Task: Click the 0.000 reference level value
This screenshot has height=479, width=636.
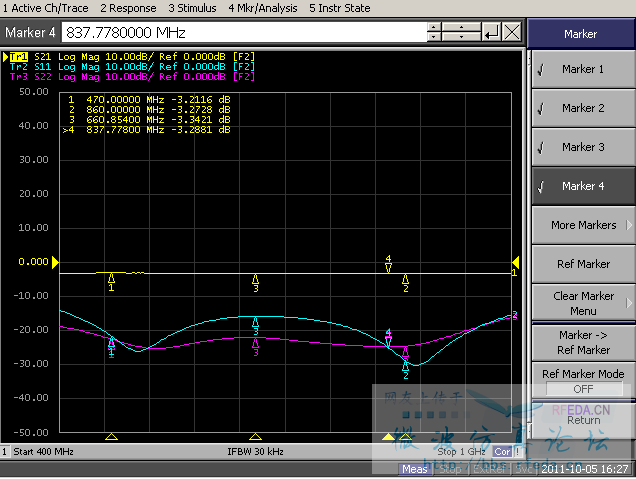Action: point(33,262)
